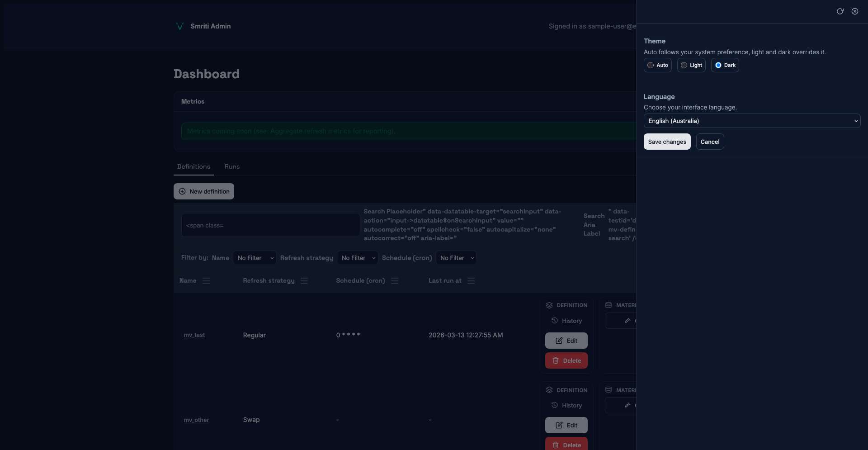The width and height of the screenshot is (868, 450).
Task: Switch to the Runs tab
Action: point(232,166)
